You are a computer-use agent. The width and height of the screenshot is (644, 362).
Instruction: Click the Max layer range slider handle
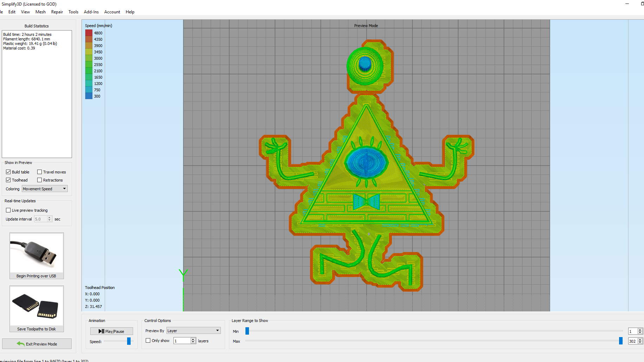[x=621, y=341]
